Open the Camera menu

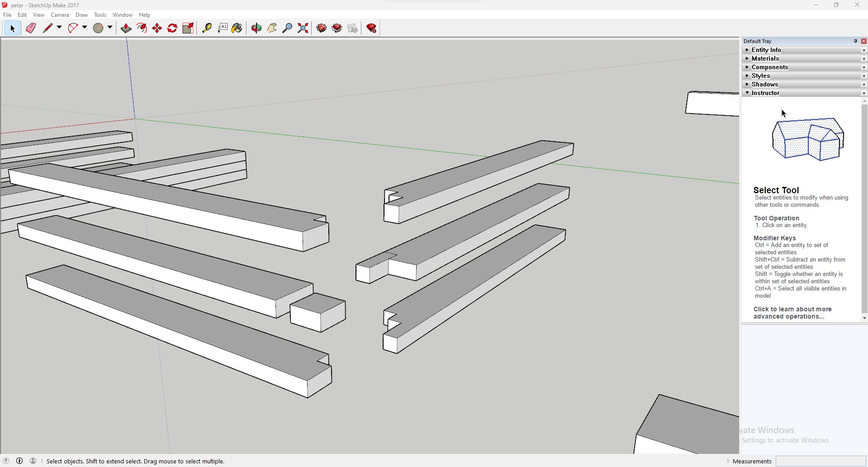coord(60,15)
